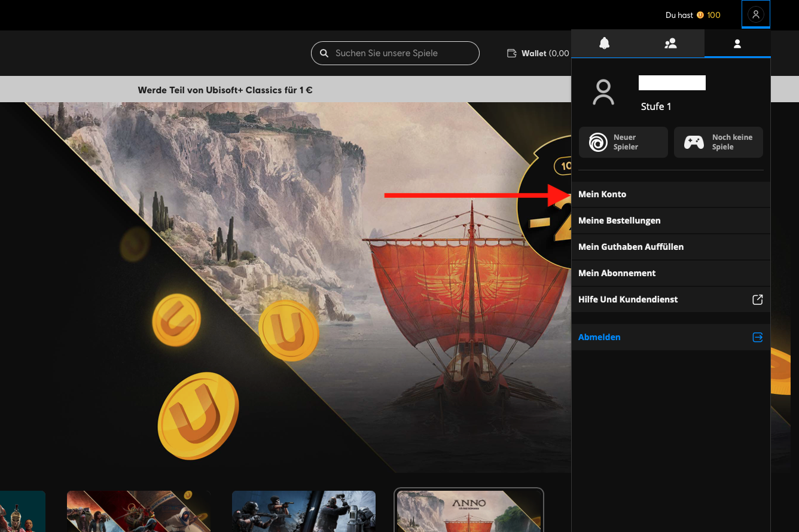Click the wallet icon
The height and width of the screenshot is (532, 799).
tap(512, 53)
